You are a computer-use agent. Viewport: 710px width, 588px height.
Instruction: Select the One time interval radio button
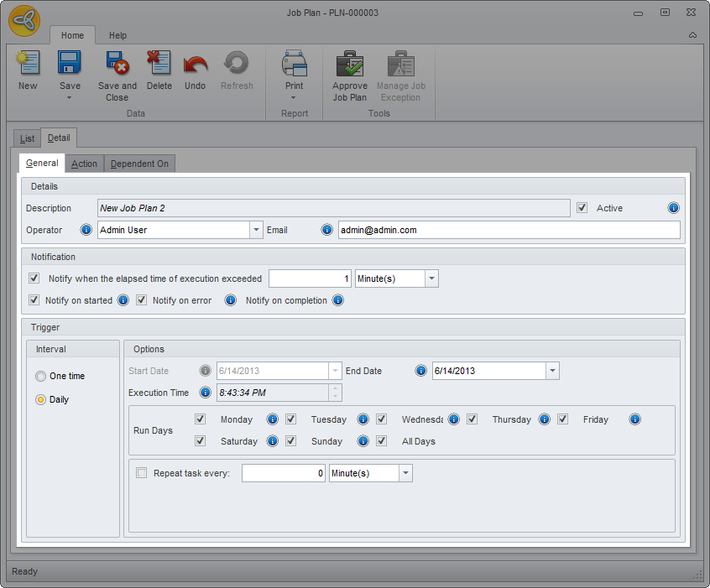point(41,376)
